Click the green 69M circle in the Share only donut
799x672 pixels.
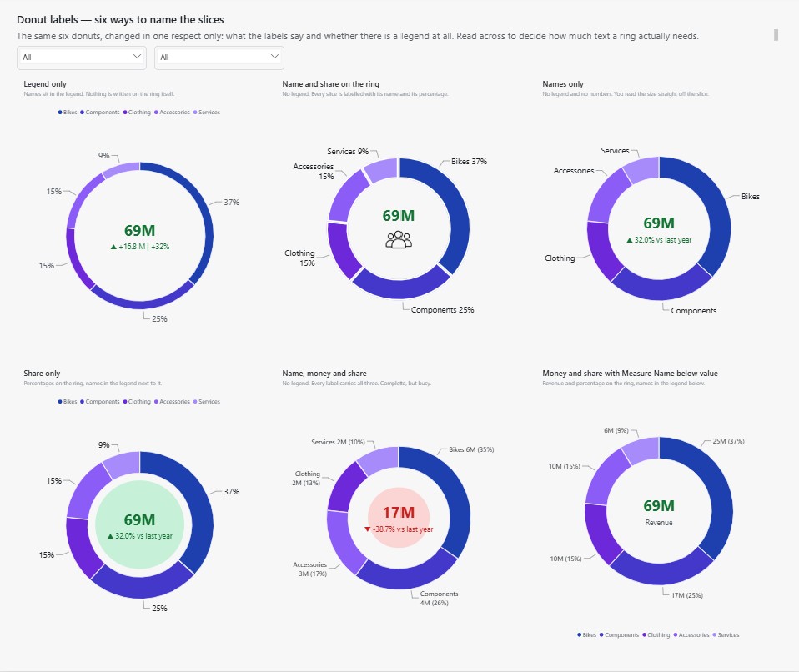(139, 524)
